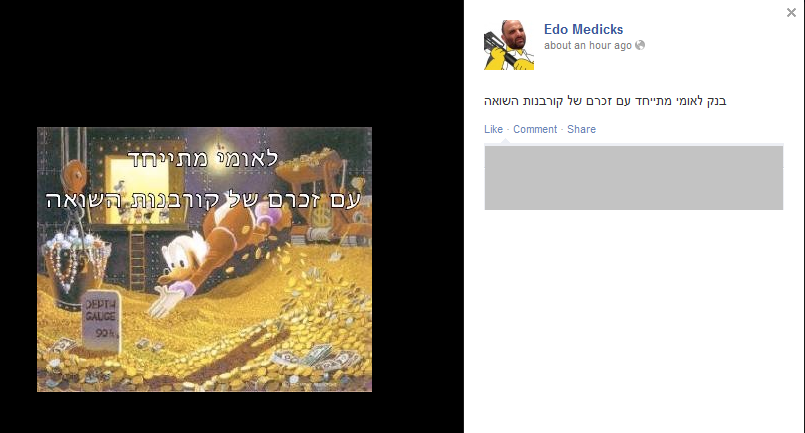
Task: Like this photo post
Action: point(493,129)
